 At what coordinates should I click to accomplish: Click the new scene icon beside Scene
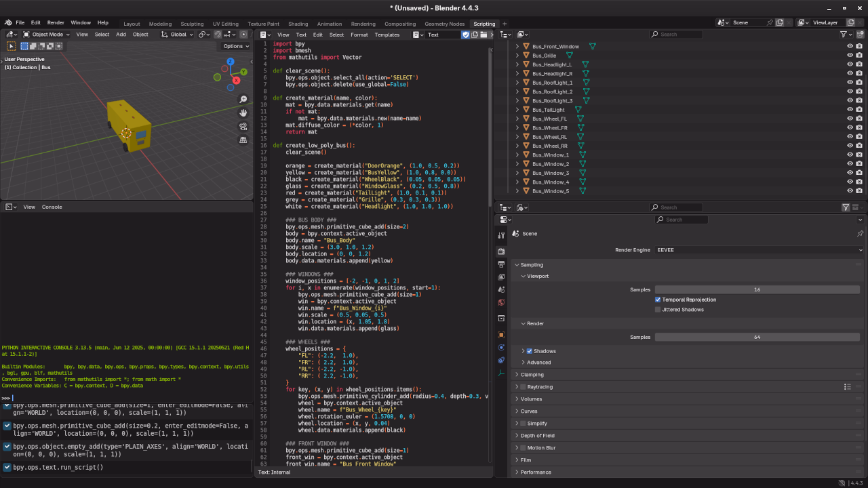click(780, 22)
